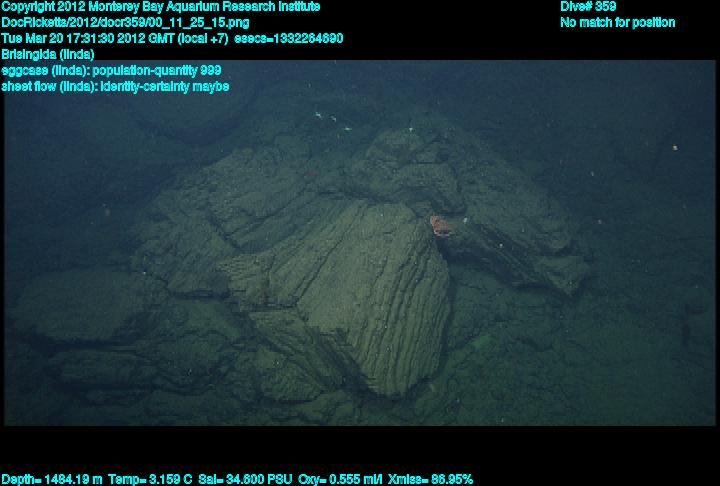This screenshot has width=720, height=486.
Task: Click the copyright line 'Copyright 2012 Monterey Bay Aquarium Research Institute'
Action: [160, 7]
